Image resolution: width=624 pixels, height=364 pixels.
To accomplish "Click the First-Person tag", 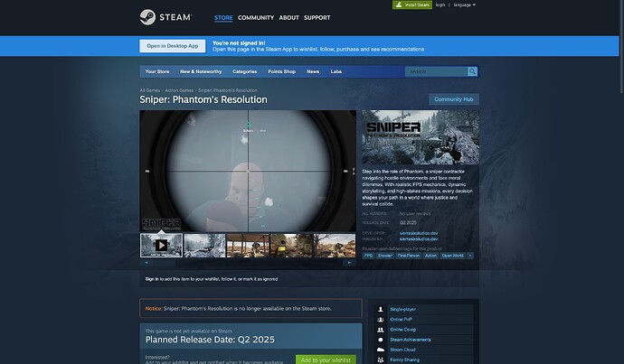I will coord(408,256).
